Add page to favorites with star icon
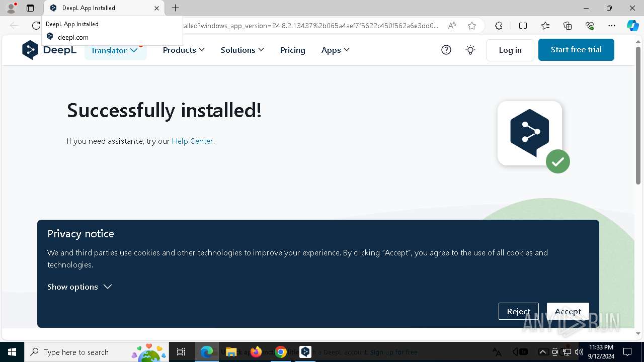The width and height of the screenshot is (644, 362). coord(472,26)
